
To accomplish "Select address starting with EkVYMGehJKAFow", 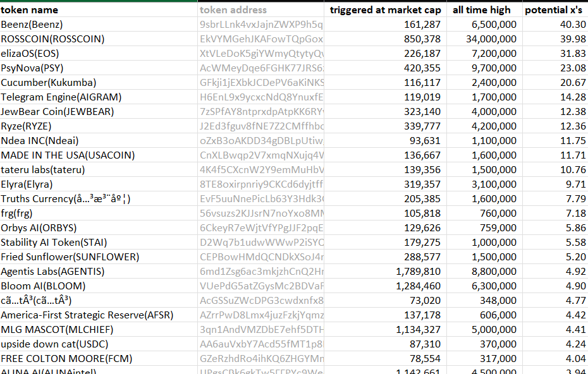I will coord(260,39).
